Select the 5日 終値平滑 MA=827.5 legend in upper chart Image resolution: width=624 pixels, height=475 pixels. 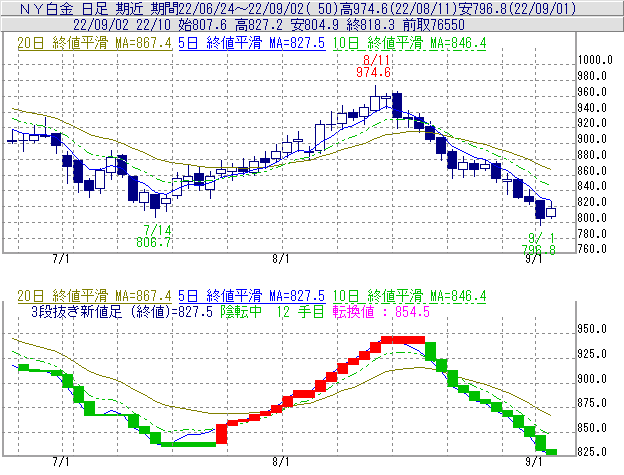[252, 43]
